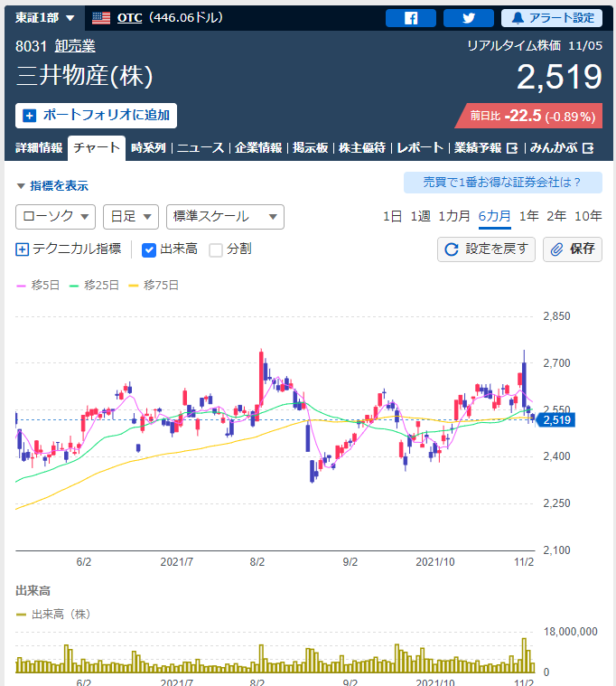Click the 卸売業 industry link
616x686 pixels.
pos(75,46)
